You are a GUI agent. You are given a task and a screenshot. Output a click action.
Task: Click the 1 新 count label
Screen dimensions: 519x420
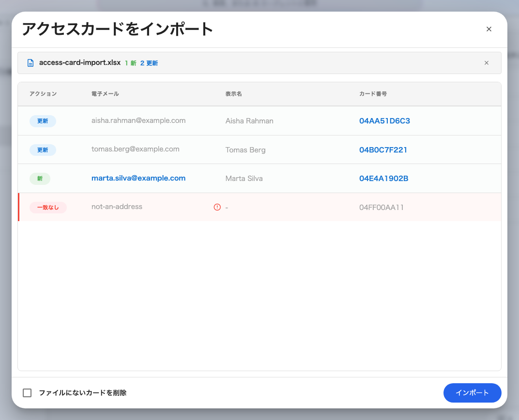coord(130,63)
